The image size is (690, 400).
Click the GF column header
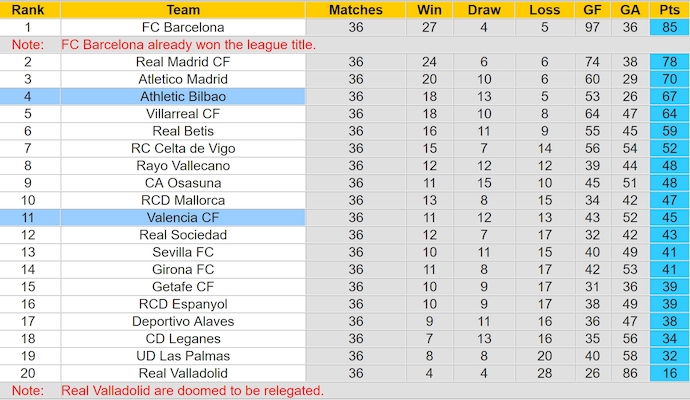[592, 10]
